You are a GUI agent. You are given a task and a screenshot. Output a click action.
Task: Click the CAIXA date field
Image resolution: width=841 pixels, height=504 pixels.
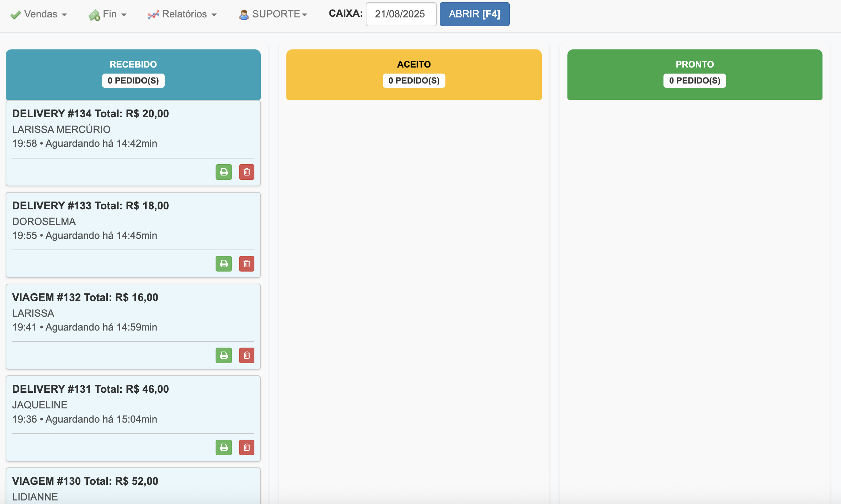[x=401, y=14]
